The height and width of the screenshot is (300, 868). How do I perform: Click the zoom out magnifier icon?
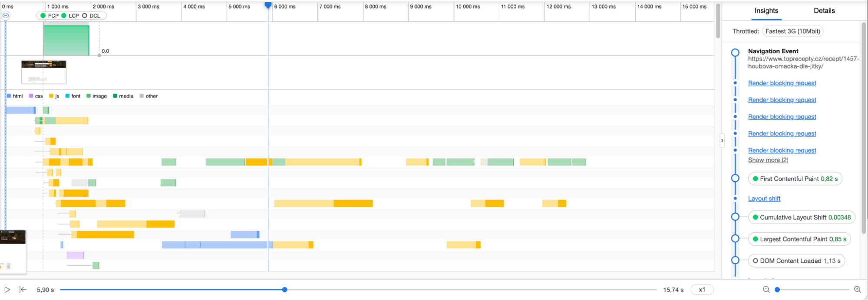pos(766,290)
